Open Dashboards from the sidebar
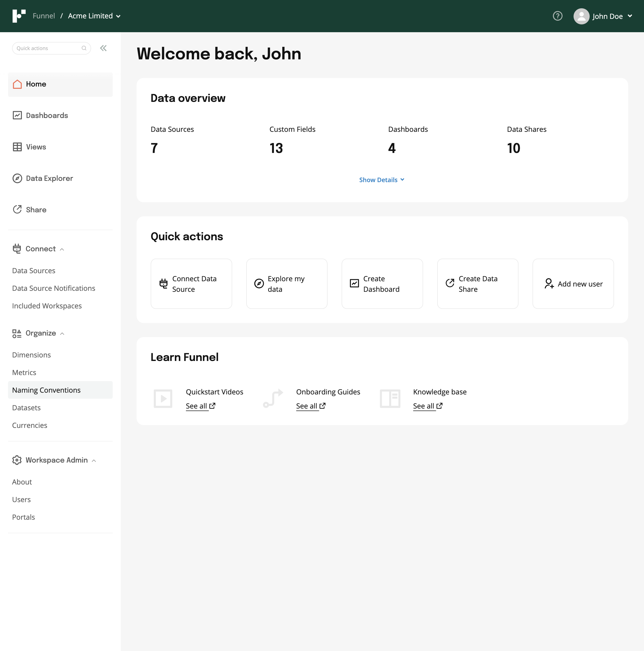 coord(47,115)
